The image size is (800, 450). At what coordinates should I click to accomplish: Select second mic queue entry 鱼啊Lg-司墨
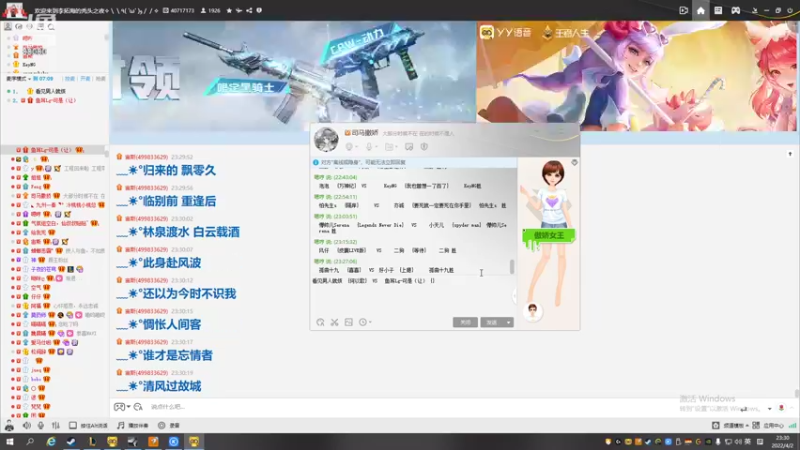(56, 101)
